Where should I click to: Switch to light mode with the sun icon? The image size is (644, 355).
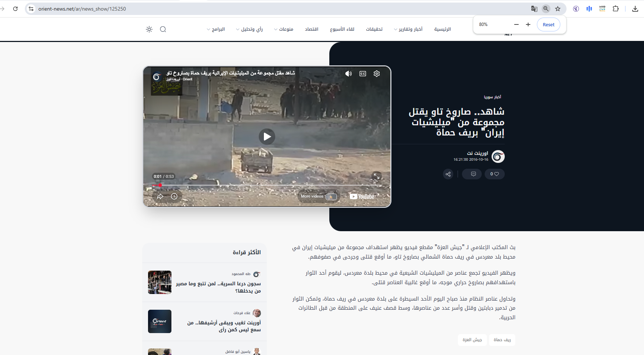click(149, 29)
